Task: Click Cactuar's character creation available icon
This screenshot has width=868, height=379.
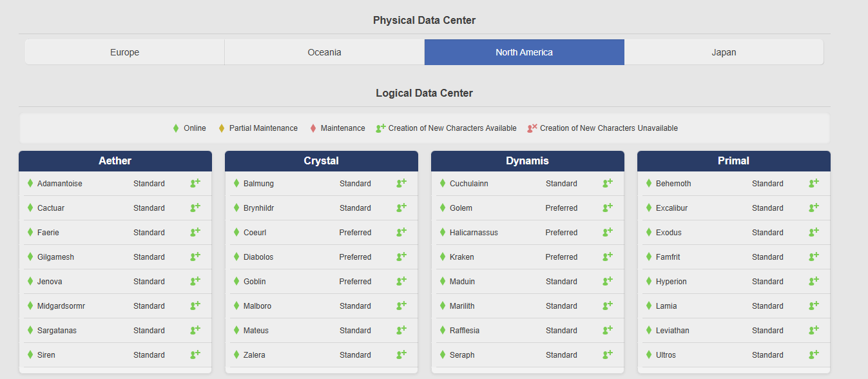Action: (195, 208)
